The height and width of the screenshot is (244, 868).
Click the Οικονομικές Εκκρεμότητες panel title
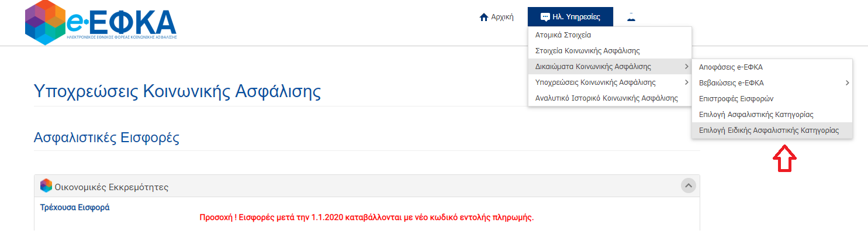[x=112, y=187]
